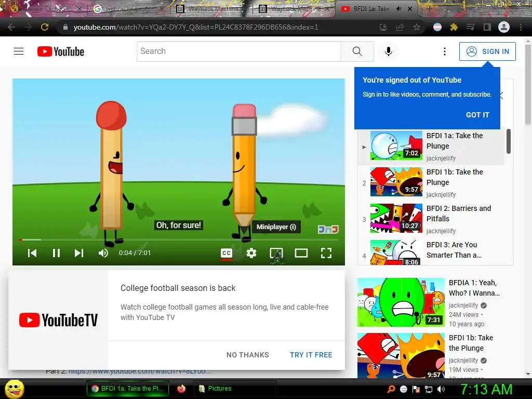Image resolution: width=532 pixels, height=399 pixels.
Task: Bookmark this page with star
Action: (417, 27)
